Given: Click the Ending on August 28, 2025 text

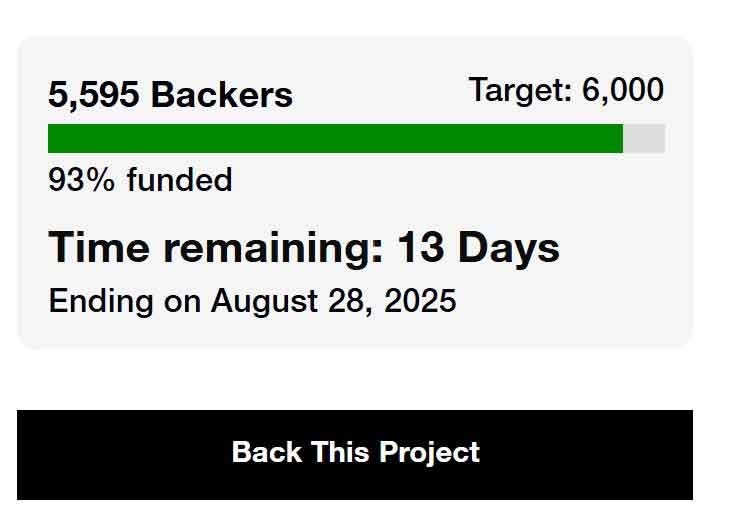Looking at the screenshot, I should coord(252,300).
